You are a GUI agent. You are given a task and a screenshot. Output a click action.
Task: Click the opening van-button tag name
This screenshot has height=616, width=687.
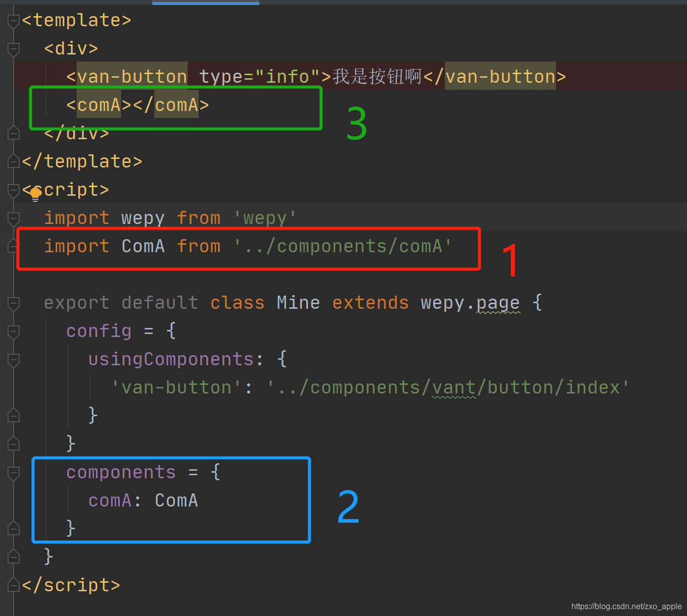tap(132, 77)
